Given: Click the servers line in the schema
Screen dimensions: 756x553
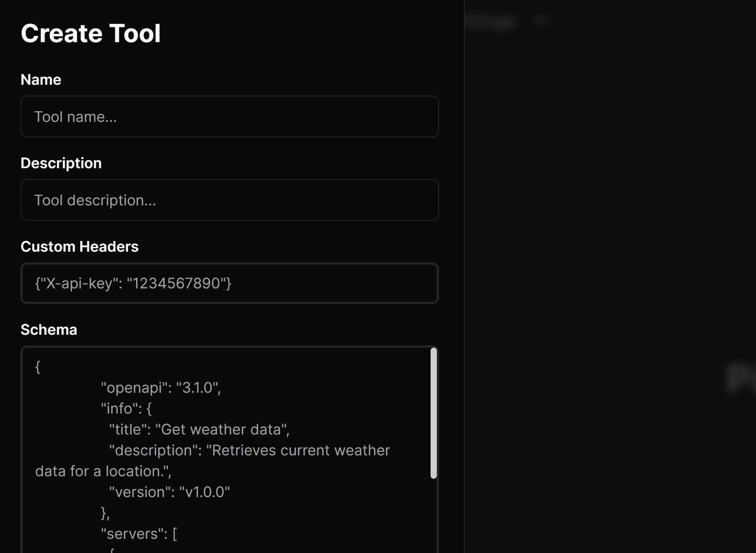Looking at the screenshot, I should coord(139,533).
